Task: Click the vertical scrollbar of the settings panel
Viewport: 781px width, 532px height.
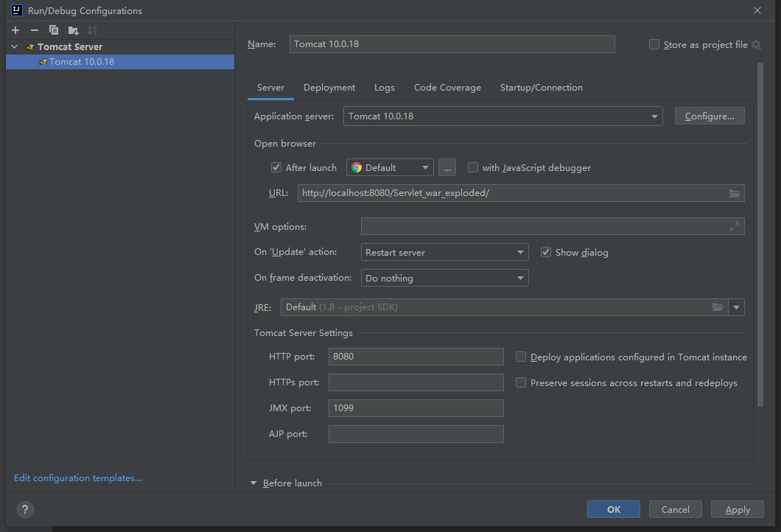Action: [760, 234]
